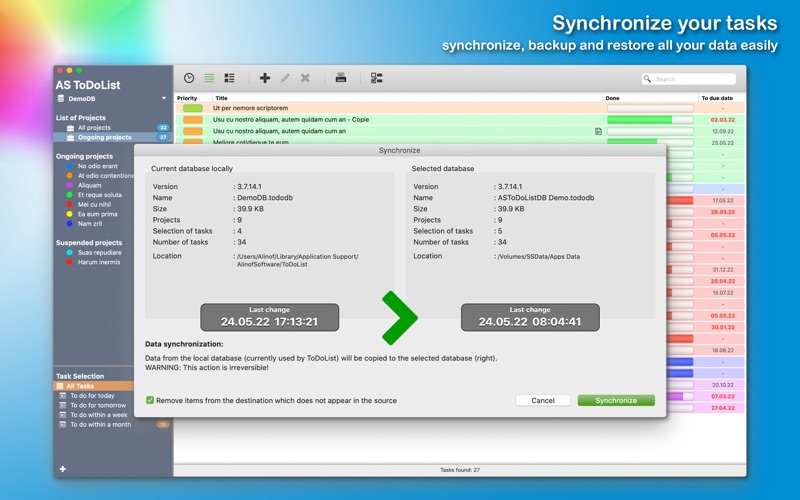Click local Last change 24.05.22 17:13:21
800x500 pixels.
(x=269, y=317)
